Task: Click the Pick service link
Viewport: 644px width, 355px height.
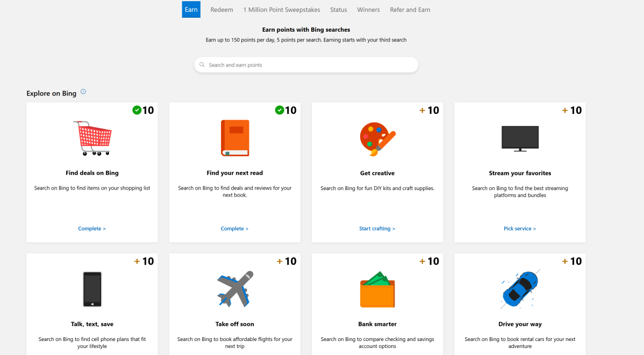Action: tap(520, 229)
